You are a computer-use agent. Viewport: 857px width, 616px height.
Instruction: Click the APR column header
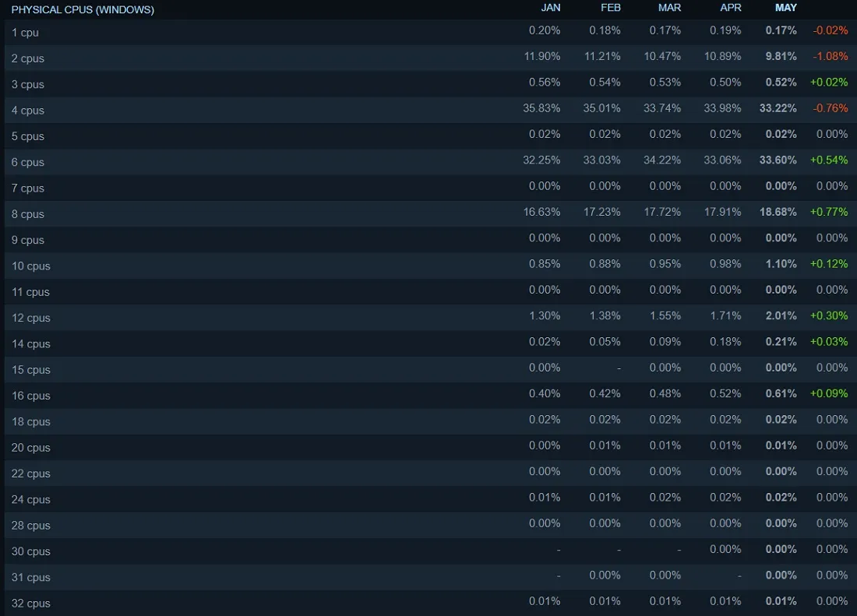click(x=731, y=8)
